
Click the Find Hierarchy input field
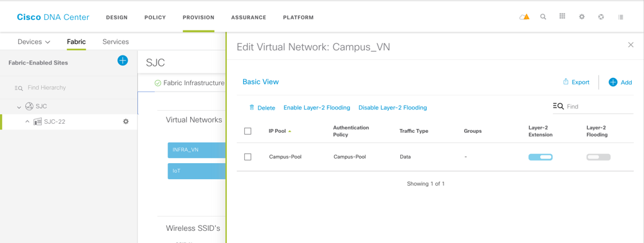pyautogui.click(x=46, y=88)
